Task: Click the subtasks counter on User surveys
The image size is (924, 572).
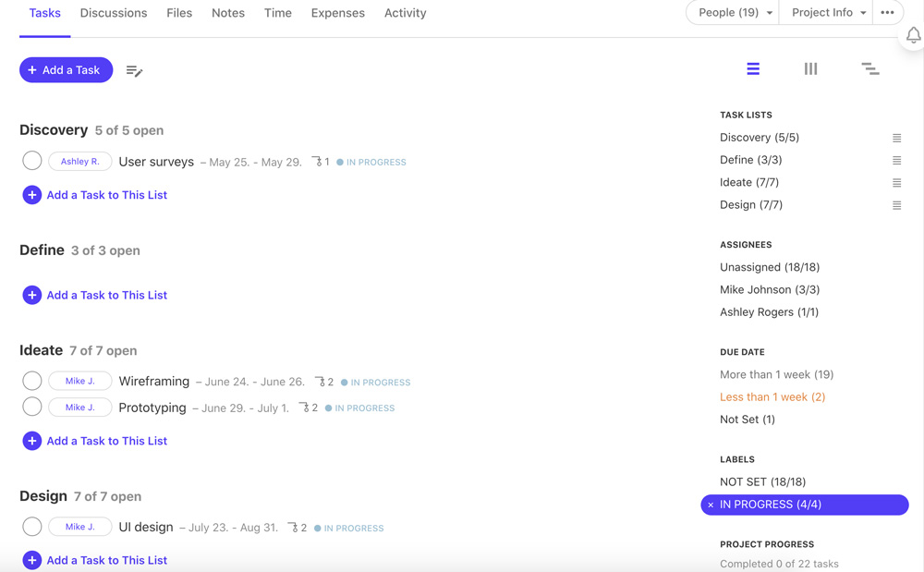Action: (x=322, y=162)
